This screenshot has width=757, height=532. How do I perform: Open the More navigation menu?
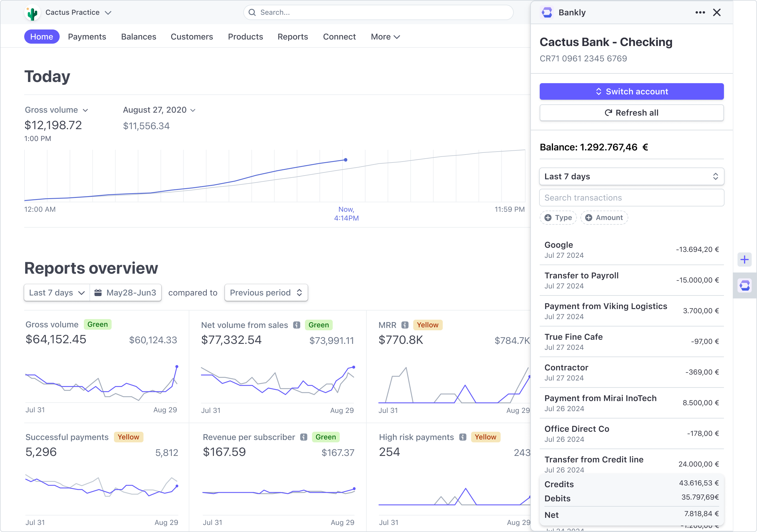tap(384, 37)
